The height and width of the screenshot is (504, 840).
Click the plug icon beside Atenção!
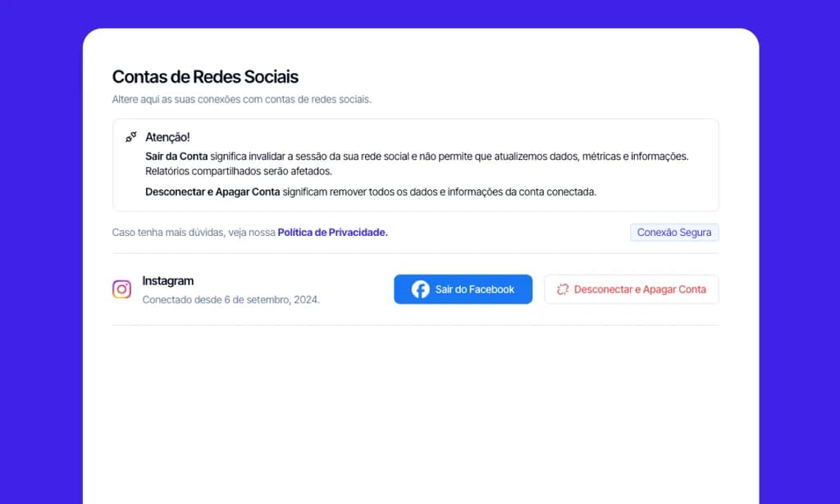131,137
